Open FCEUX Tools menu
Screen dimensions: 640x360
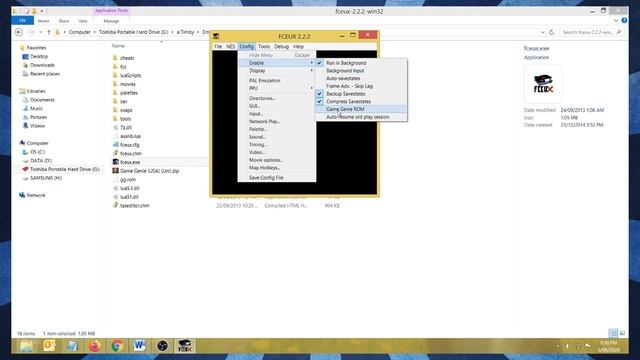coord(264,47)
